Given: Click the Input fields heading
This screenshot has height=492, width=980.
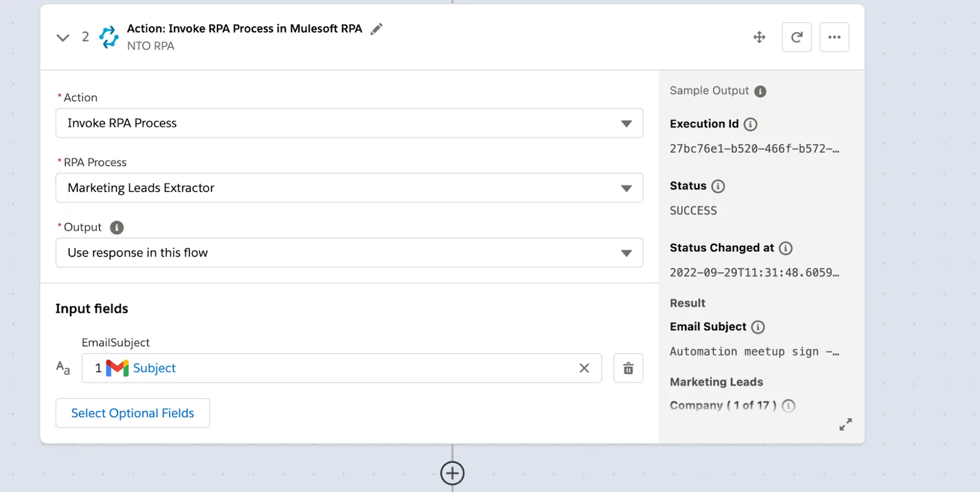Looking at the screenshot, I should pos(92,309).
